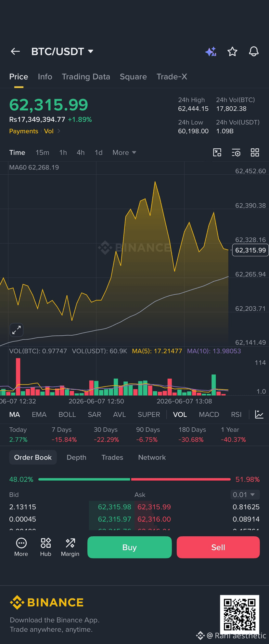Tap the 24h High value 62,444.15
This screenshot has height=644, width=269.
click(x=193, y=109)
